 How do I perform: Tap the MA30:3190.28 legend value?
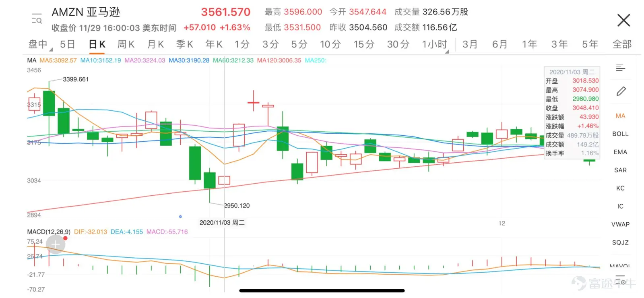tap(189, 60)
